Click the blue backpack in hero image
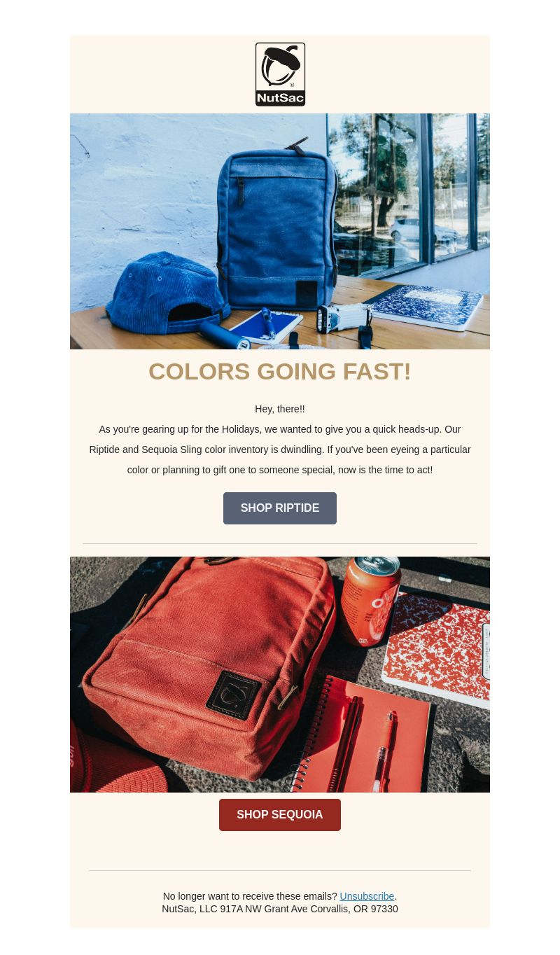The image size is (560, 955). point(275,225)
